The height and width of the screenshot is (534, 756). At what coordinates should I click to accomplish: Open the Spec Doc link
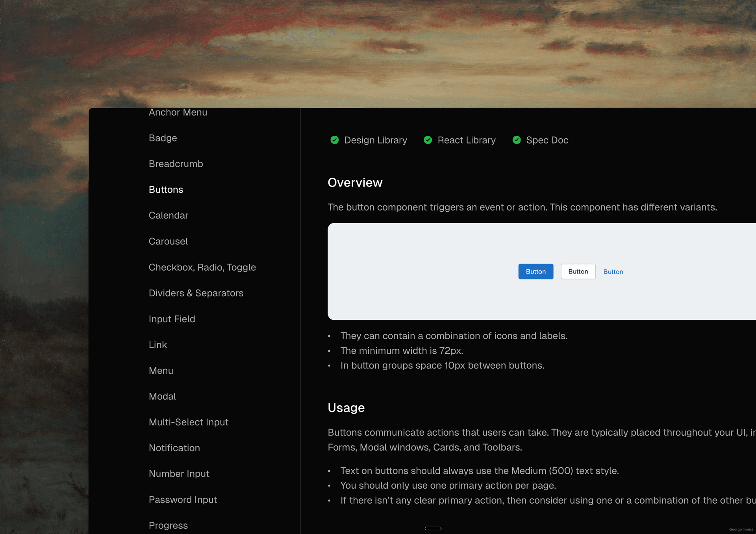[x=547, y=140]
